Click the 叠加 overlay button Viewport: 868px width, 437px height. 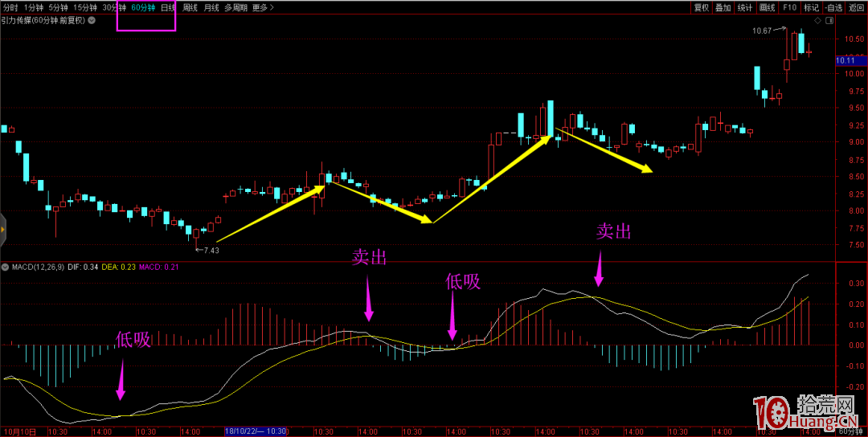coord(723,8)
